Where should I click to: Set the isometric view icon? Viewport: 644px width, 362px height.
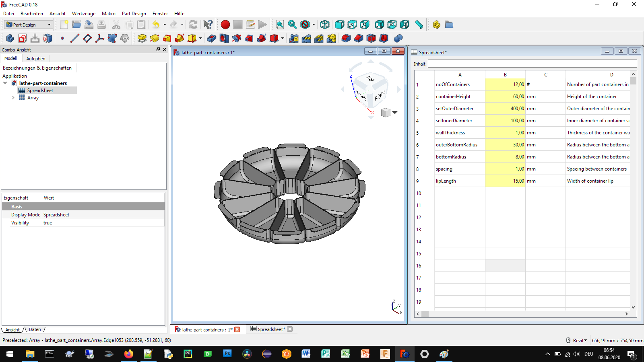pos(325,25)
